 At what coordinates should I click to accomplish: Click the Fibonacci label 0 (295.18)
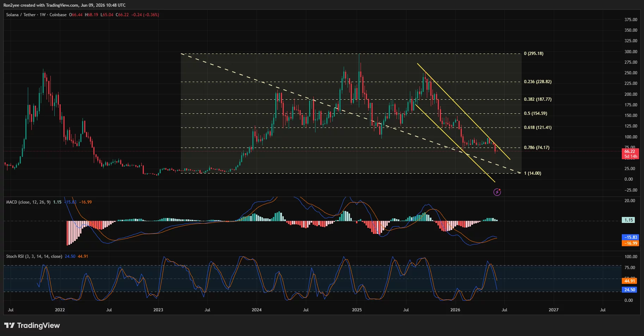[534, 54]
